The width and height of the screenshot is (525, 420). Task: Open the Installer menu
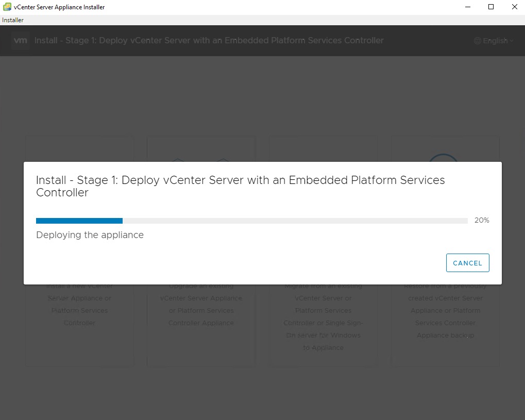tap(13, 20)
